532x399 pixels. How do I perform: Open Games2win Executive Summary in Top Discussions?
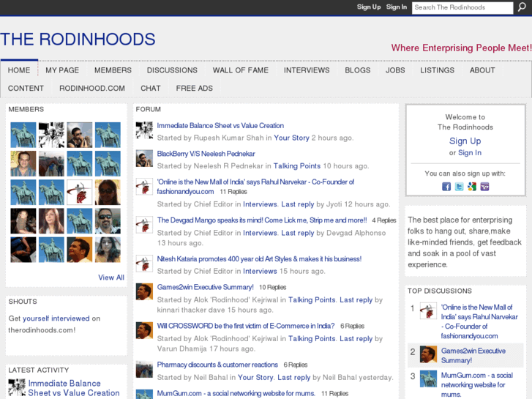(x=473, y=356)
